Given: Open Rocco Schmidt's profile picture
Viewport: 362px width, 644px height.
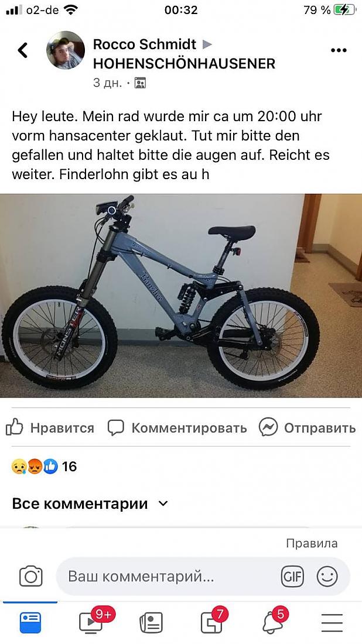Looking at the screenshot, I should 66,50.
